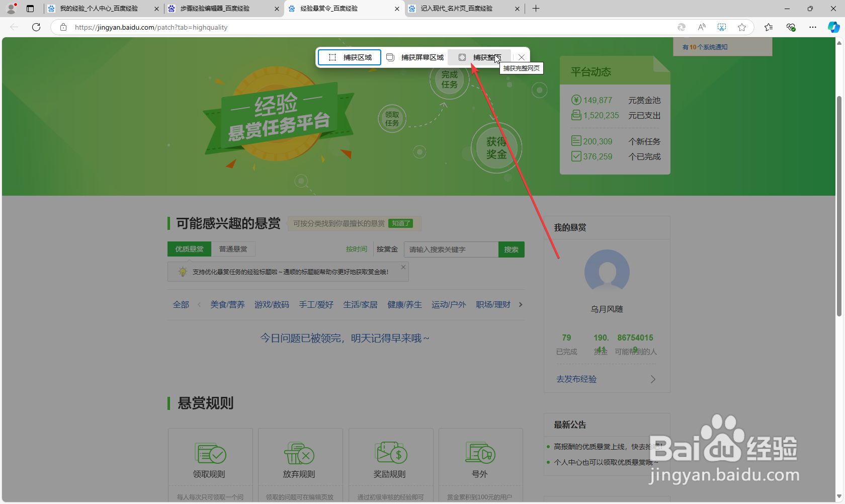This screenshot has height=504, width=845.
Task: Click the web capture icon in address bar
Action: click(722, 27)
